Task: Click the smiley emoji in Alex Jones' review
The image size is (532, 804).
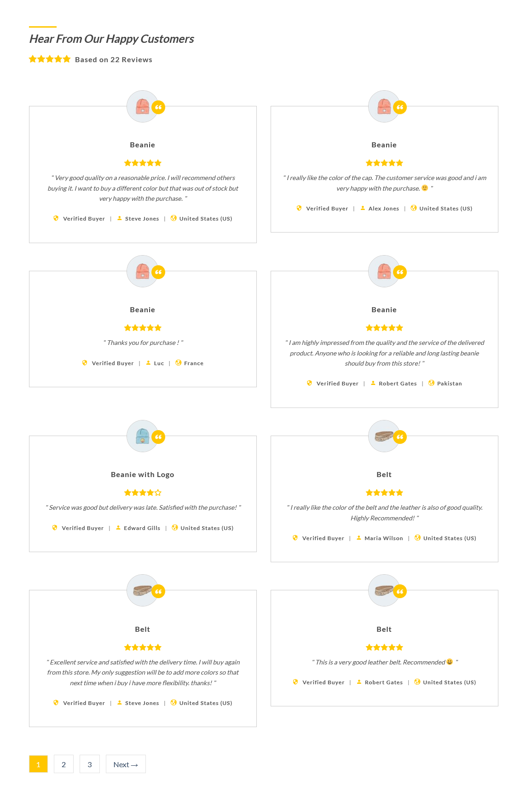Action: [x=425, y=188]
